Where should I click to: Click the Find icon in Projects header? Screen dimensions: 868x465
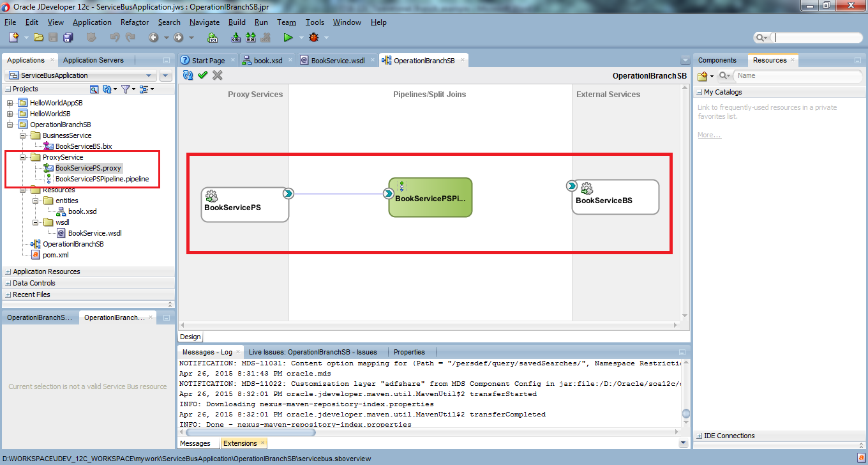94,89
